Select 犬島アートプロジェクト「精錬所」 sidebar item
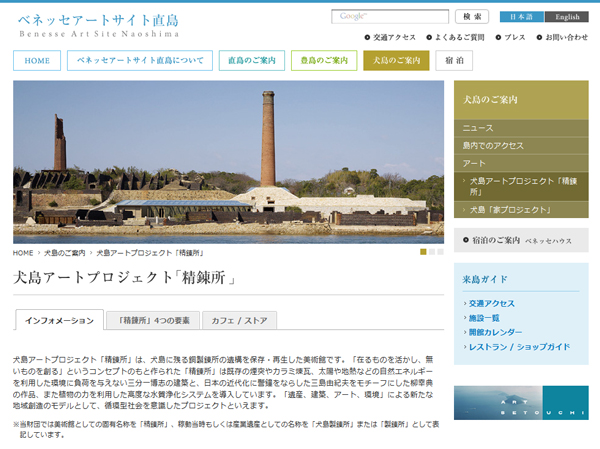The height and width of the screenshot is (449, 600). pyautogui.click(x=521, y=186)
